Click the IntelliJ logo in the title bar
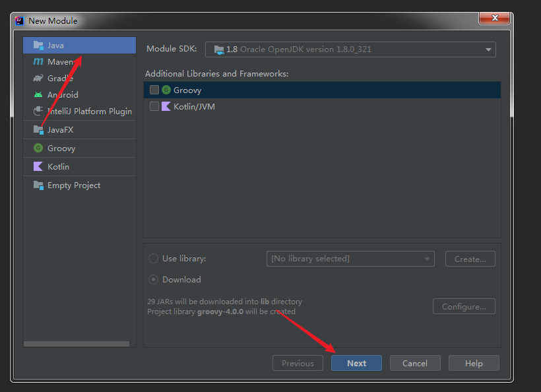Viewport: 541px width, 392px height. [20, 21]
